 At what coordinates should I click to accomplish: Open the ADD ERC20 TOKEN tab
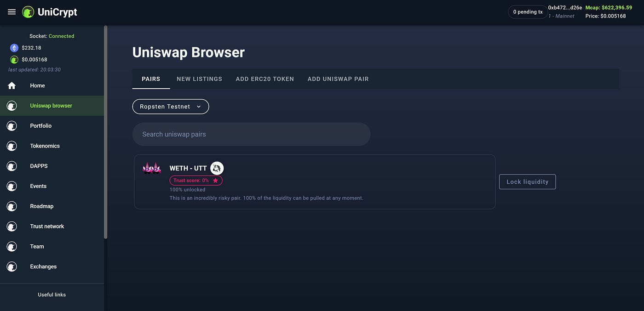tap(265, 79)
